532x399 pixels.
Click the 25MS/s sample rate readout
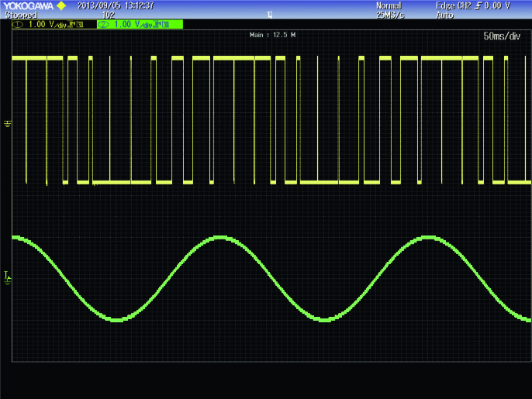click(x=390, y=15)
